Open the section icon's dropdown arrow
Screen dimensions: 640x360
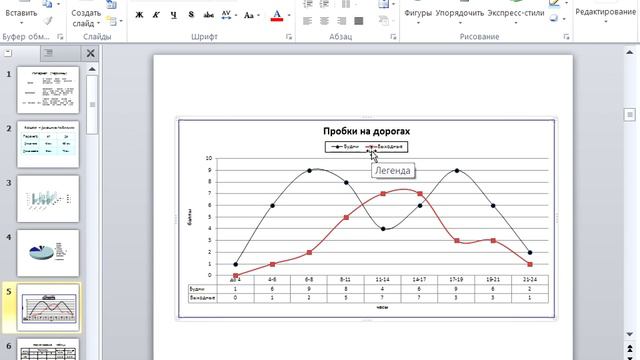pos(121,20)
